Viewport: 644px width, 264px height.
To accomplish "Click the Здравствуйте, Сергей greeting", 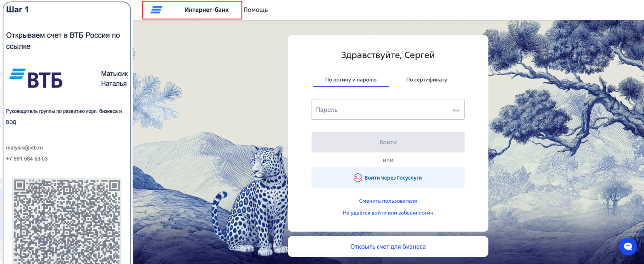I will tap(388, 55).
